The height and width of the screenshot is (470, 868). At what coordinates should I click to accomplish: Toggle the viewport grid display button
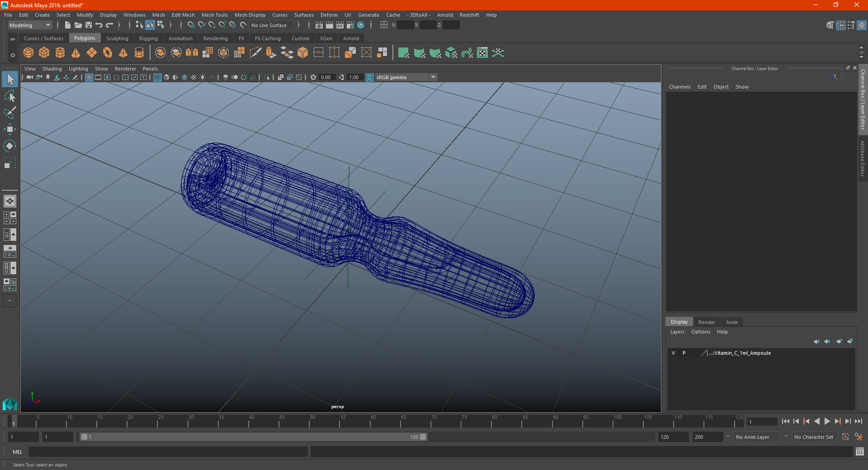[x=89, y=77]
